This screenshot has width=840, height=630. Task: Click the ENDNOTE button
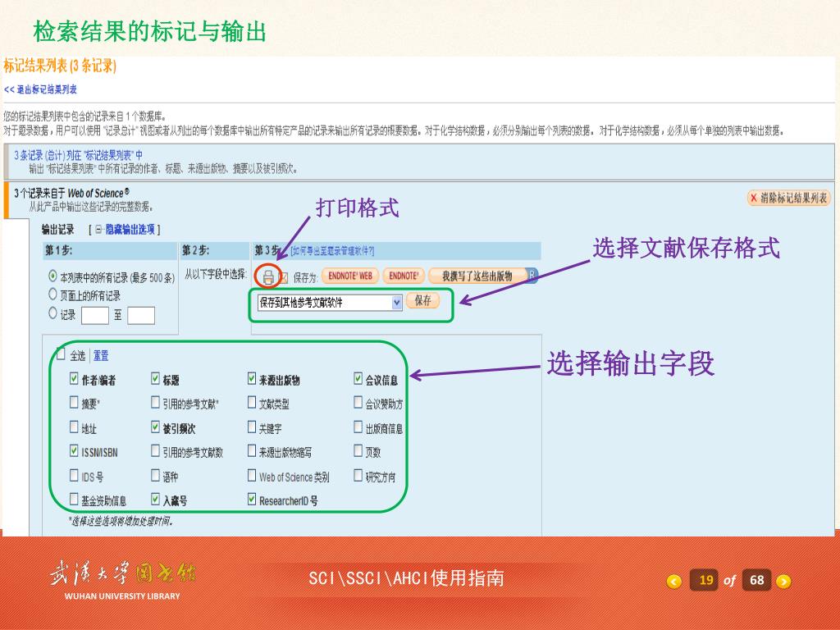coord(404,276)
